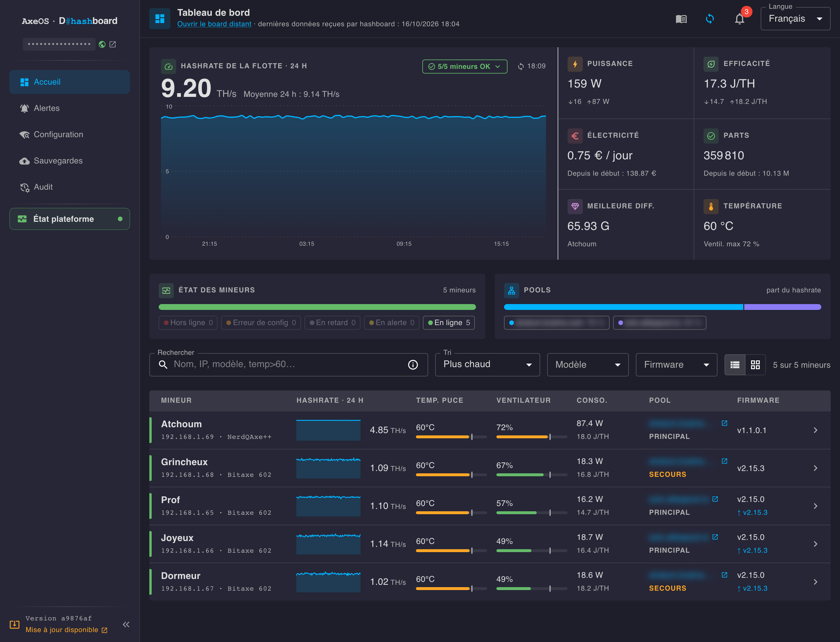
Task: Click the Électricité euro icon
Action: 575,136
